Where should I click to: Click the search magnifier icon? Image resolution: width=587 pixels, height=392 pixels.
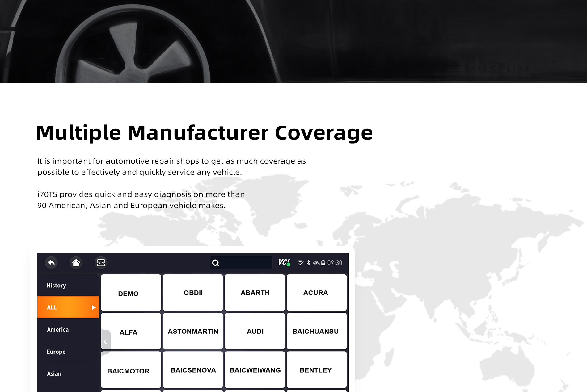coord(216,263)
